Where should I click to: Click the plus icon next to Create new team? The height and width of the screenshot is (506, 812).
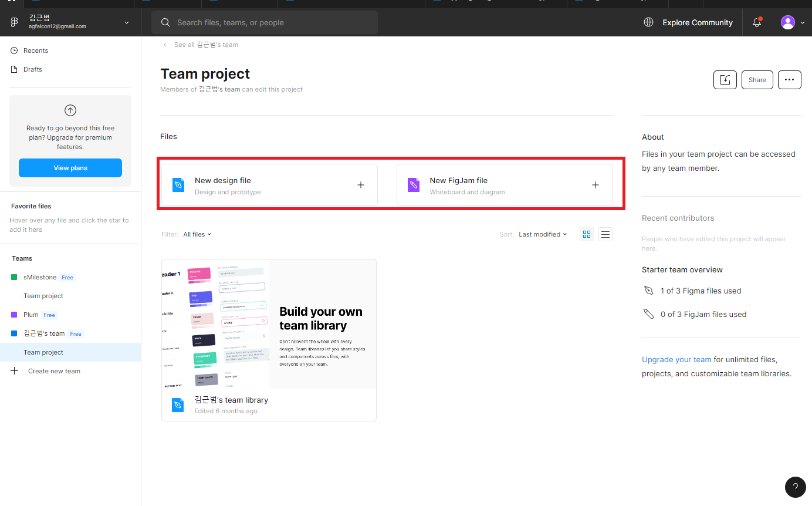pos(15,371)
